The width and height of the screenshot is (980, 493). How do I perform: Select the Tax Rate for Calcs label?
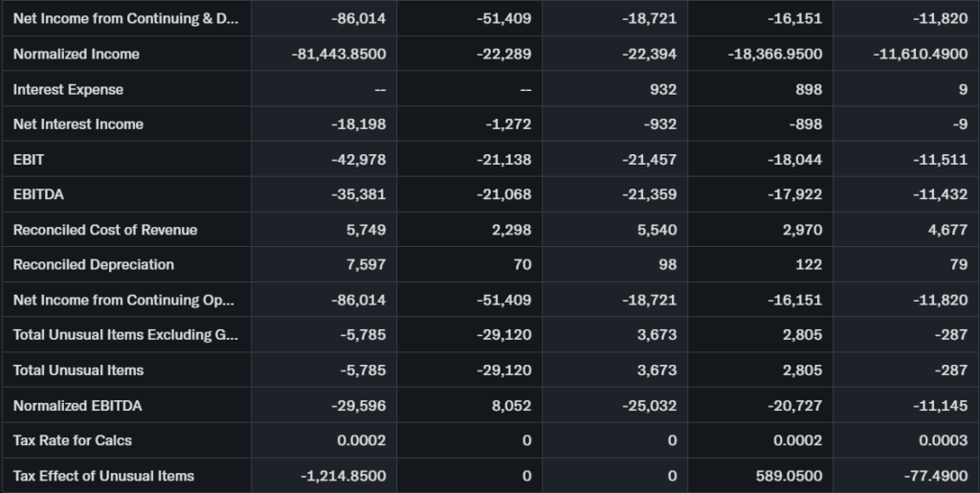tap(73, 440)
